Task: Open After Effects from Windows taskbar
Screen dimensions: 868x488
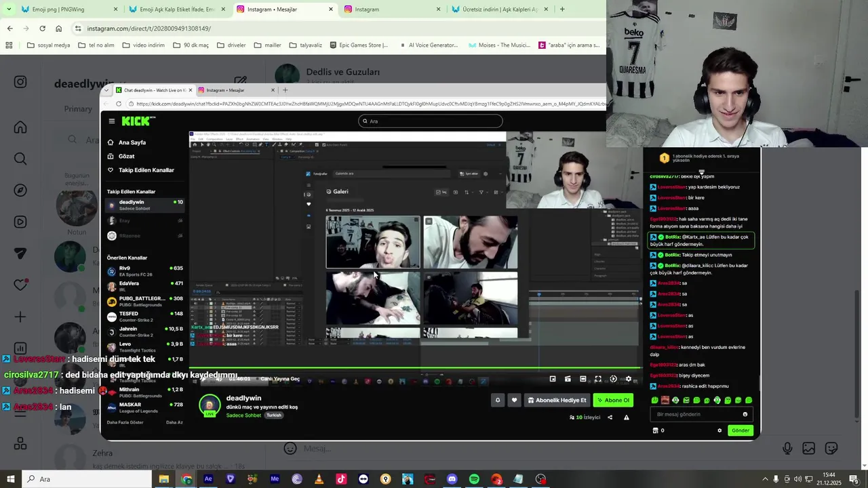Action: [x=208, y=479]
